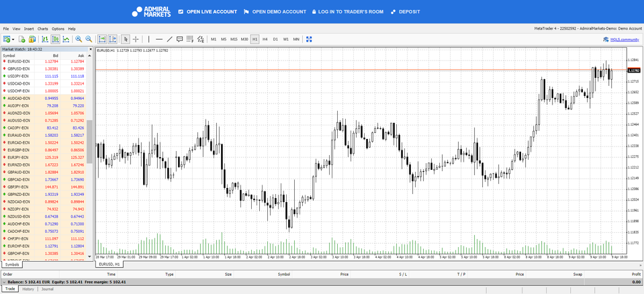Select GBPUSD-ECN in Market Watch

[x=19, y=68]
